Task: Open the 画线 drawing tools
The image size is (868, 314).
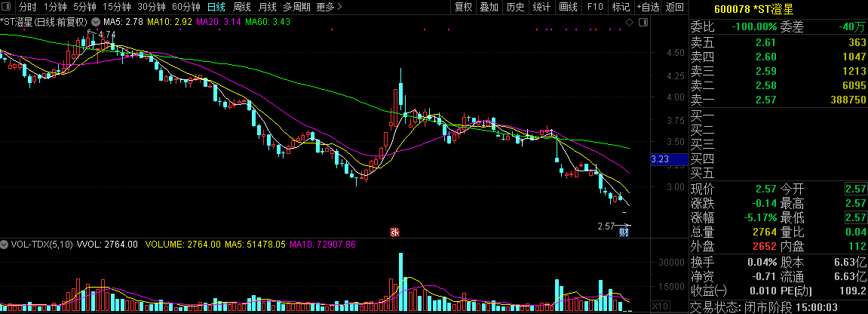Action: (x=568, y=7)
